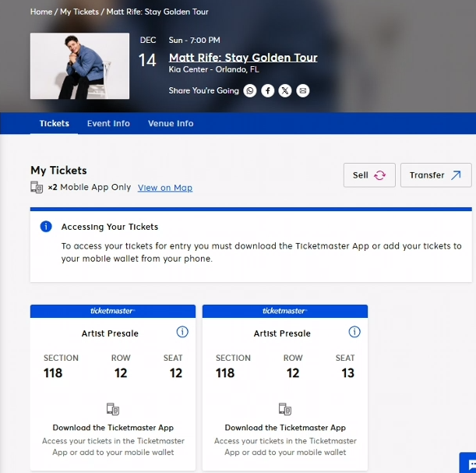Go to Home breadcrumb
This screenshot has width=476, height=473.
41,12
